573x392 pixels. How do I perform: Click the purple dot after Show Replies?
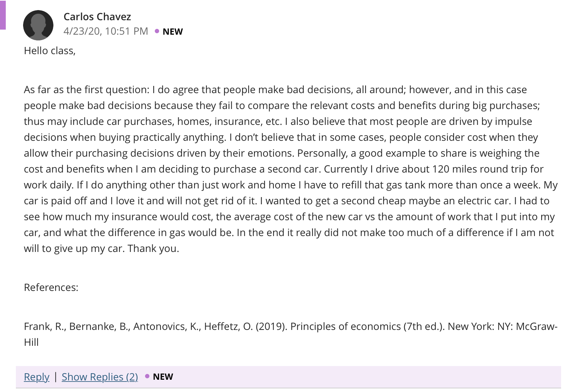point(147,376)
